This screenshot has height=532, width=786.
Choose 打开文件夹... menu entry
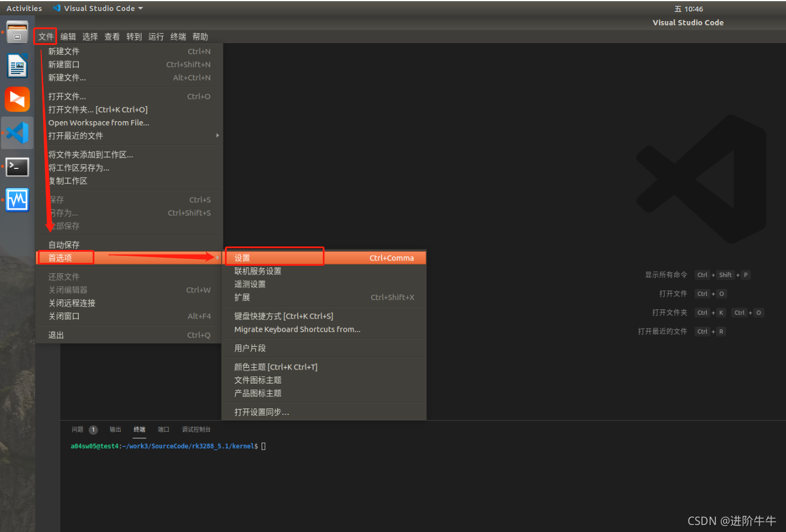tap(129, 110)
